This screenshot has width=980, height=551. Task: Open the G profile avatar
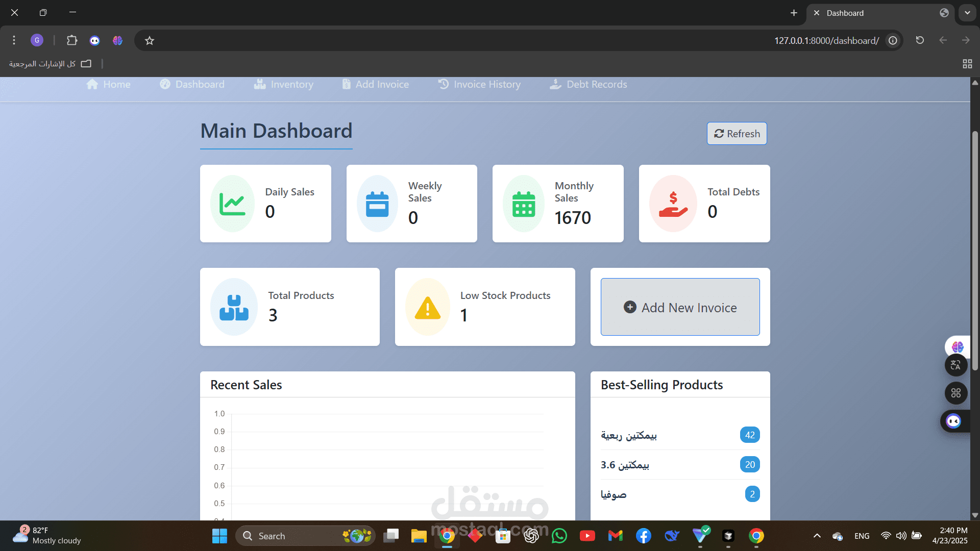tap(37, 40)
